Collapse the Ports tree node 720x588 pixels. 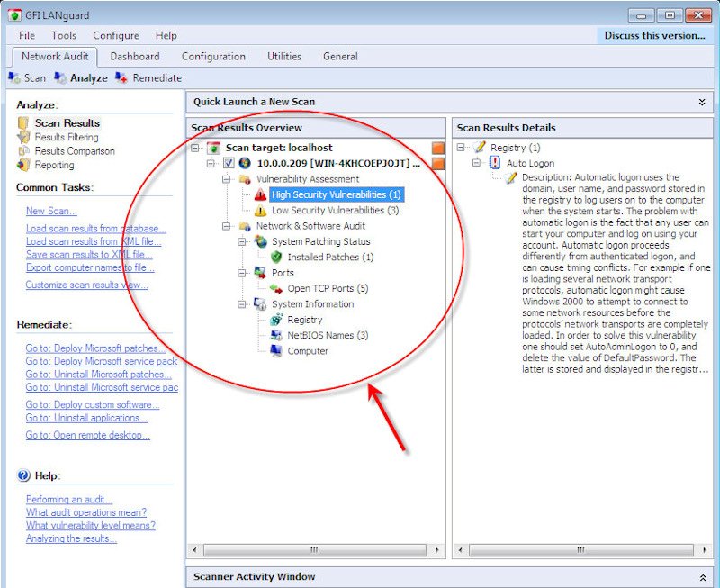tap(242, 273)
